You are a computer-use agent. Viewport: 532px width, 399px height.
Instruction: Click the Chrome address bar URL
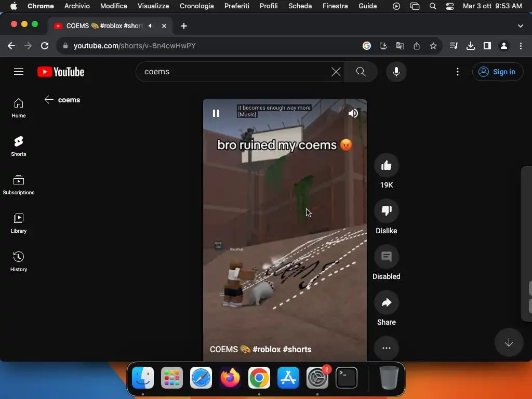point(135,46)
